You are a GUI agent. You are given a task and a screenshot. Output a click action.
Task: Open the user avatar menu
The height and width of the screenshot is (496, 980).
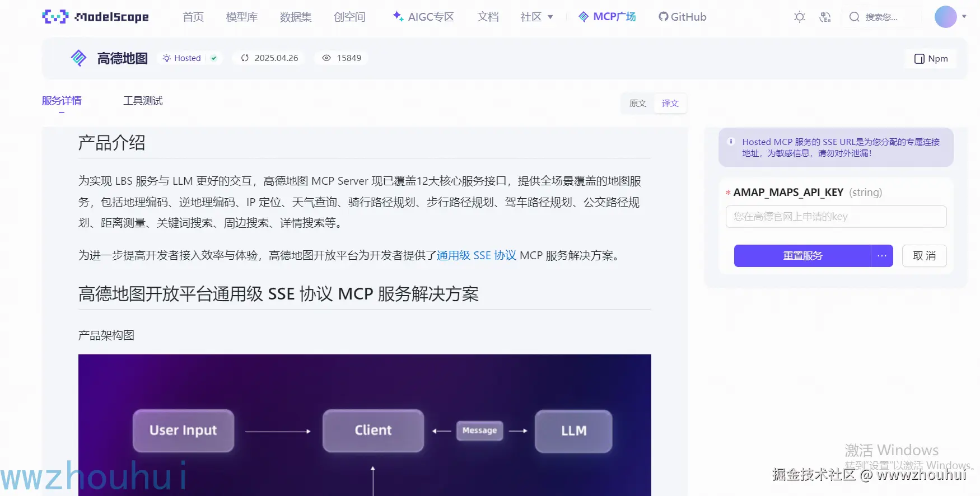click(945, 17)
